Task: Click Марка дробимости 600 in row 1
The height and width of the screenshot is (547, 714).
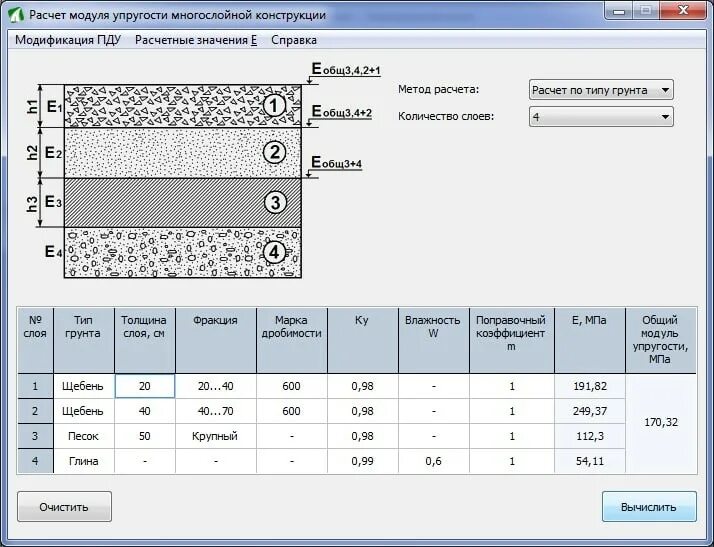Action: (292, 386)
